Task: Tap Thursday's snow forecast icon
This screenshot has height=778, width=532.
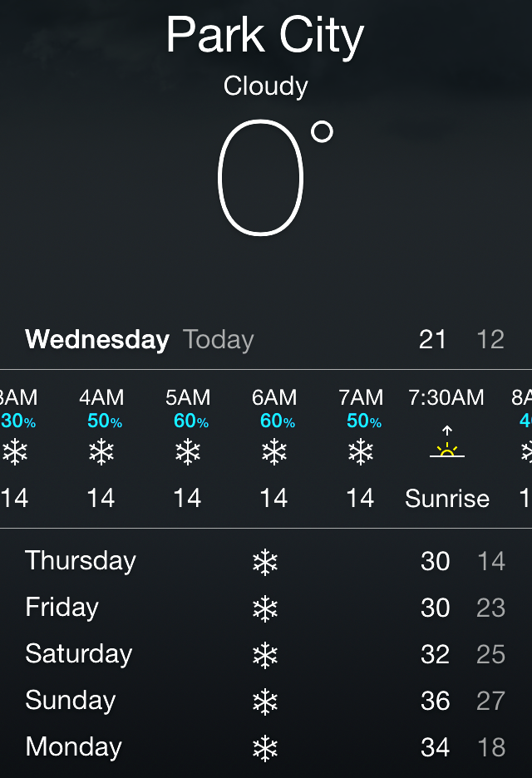Action: pos(265,563)
